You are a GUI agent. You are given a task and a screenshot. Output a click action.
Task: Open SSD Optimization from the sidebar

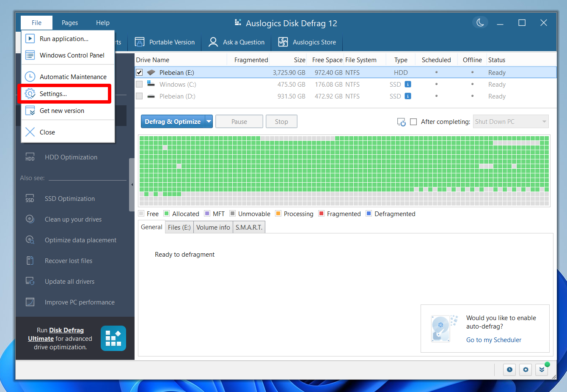coord(69,198)
